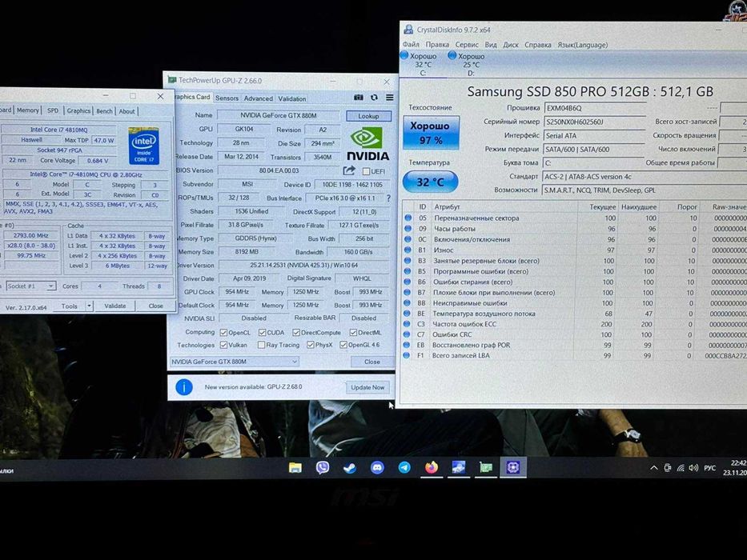Open Steam from the taskbar

pyautogui.click(x=350, y=468)
